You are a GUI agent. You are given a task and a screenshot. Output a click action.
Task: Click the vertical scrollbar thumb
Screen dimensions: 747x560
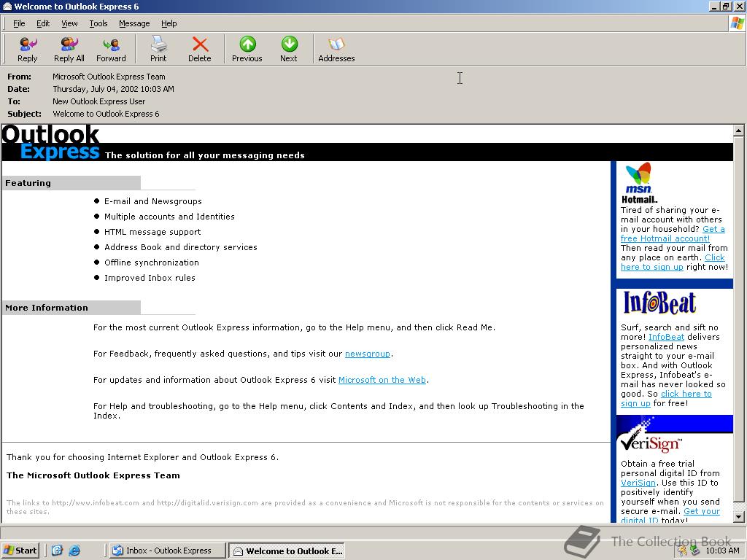pyautogui.click(x=738, y=318)
